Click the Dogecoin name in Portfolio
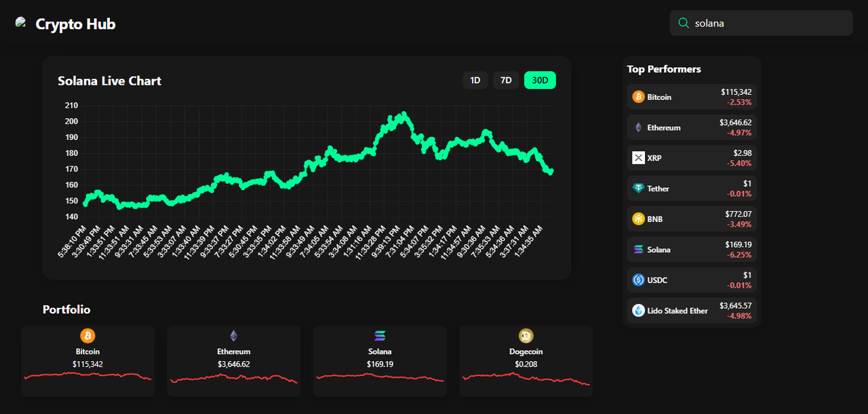The image size is (868, 414). pyautogui.click(x=526, y=352)
